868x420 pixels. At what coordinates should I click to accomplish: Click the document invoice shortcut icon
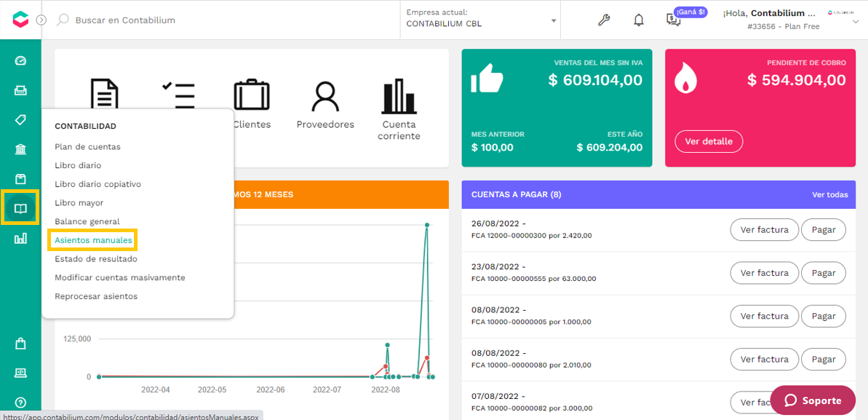104,93
